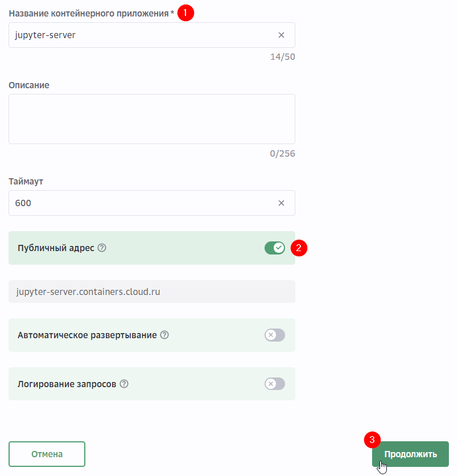Click the Публичный адрес label text
Viewport: 458px width, 476px height.
coord(56,248)
